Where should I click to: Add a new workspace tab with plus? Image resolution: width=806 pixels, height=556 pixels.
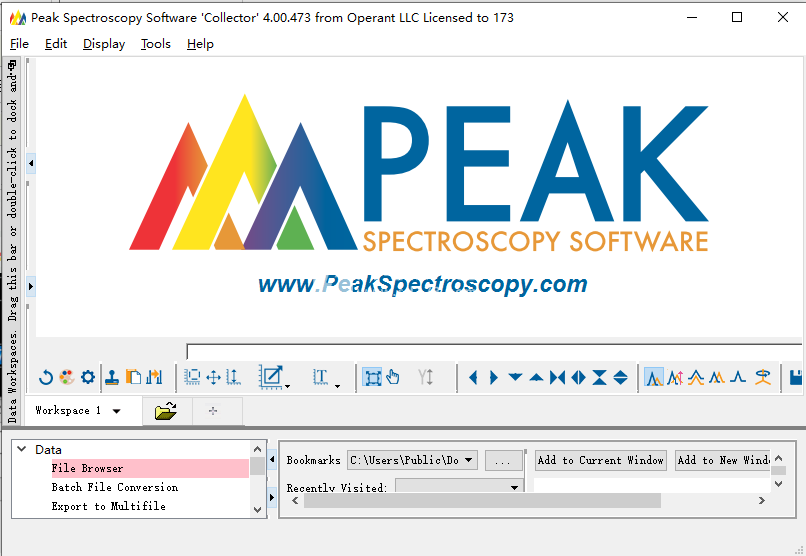[x=213, y=411]
